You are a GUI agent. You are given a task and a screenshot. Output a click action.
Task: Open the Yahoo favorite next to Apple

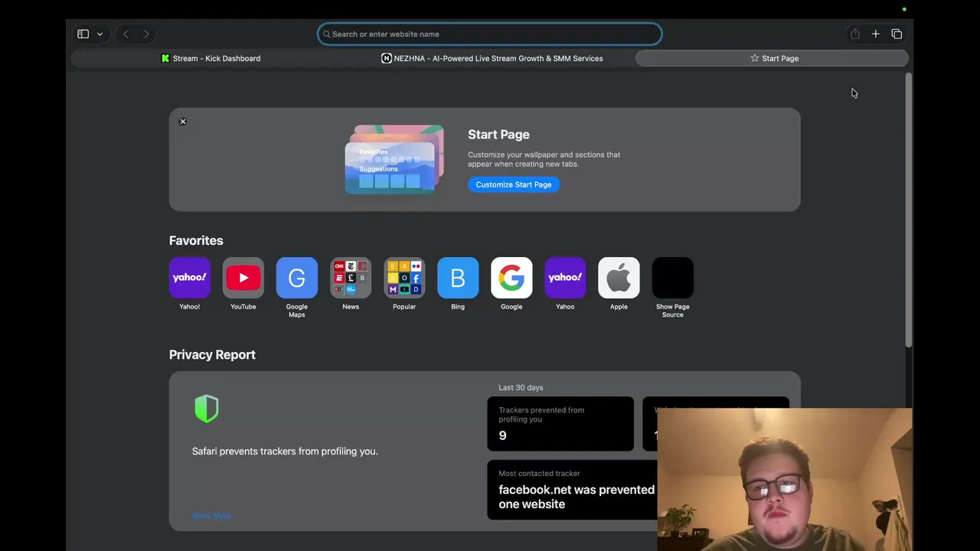(565, 278)
